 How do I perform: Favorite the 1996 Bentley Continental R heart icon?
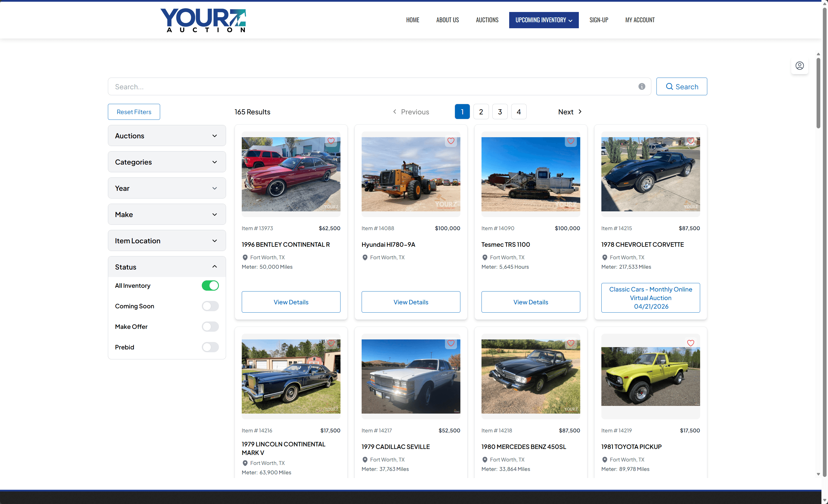coord(331,141)
